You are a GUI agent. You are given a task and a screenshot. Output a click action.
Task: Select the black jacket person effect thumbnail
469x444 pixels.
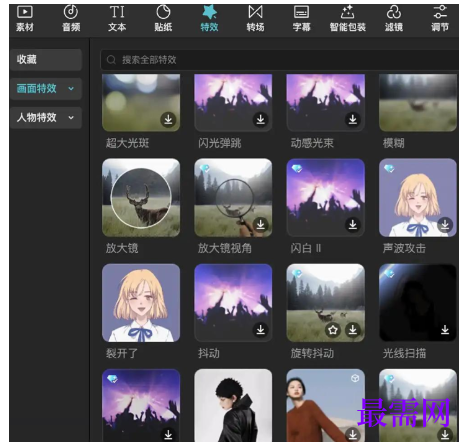[233, 405]
